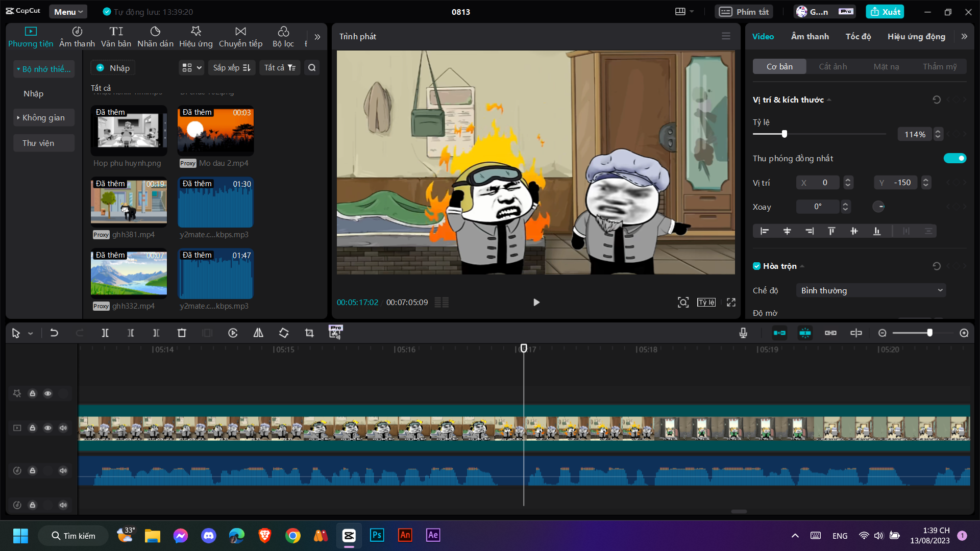
Task: Switch to the Mặt nạ tab
Action: pyautogui.click(x=886, y=66)
